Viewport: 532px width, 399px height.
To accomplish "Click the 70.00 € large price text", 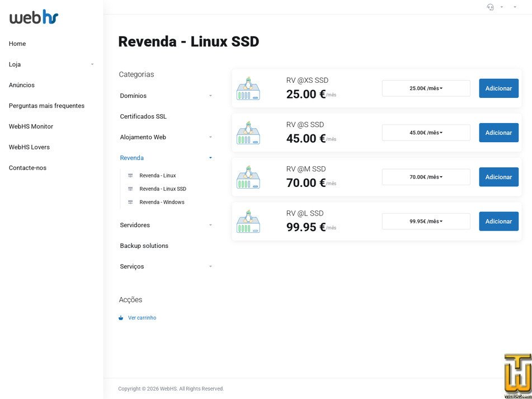I will pos(306,183).
